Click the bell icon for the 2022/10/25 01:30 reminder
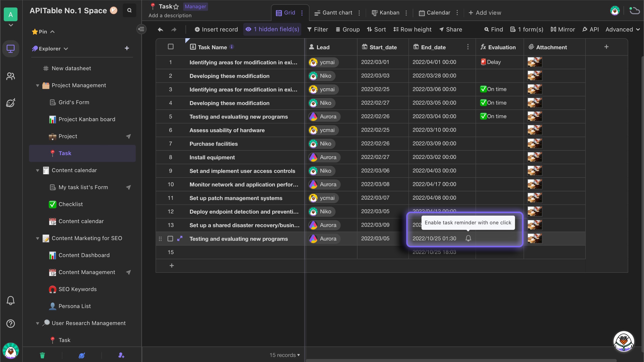The width and height of the screenshot is (644, 362). pos(468,239)
